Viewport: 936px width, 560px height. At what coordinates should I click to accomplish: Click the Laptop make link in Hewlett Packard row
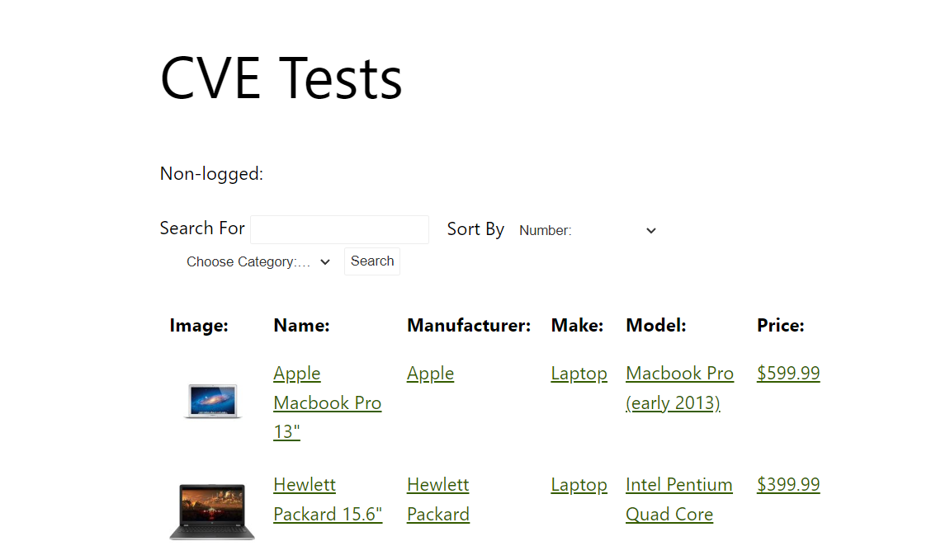point(579,485)
